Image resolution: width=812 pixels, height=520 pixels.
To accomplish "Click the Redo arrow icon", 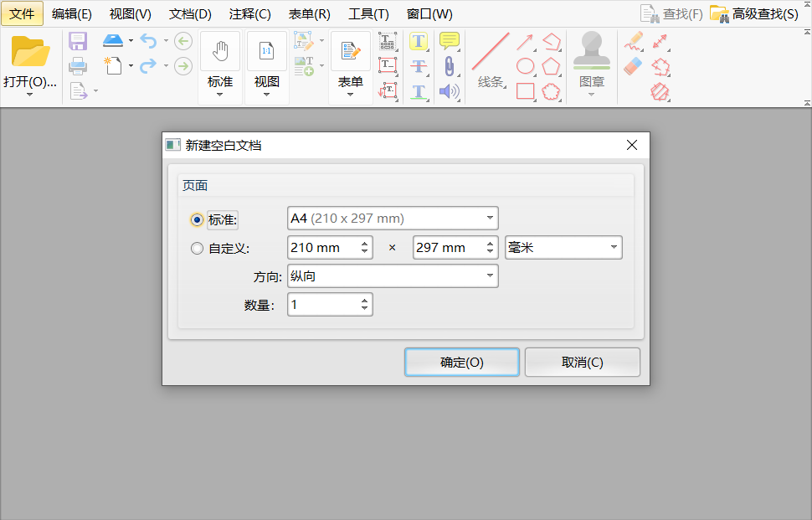I will [x=148, y=66].
